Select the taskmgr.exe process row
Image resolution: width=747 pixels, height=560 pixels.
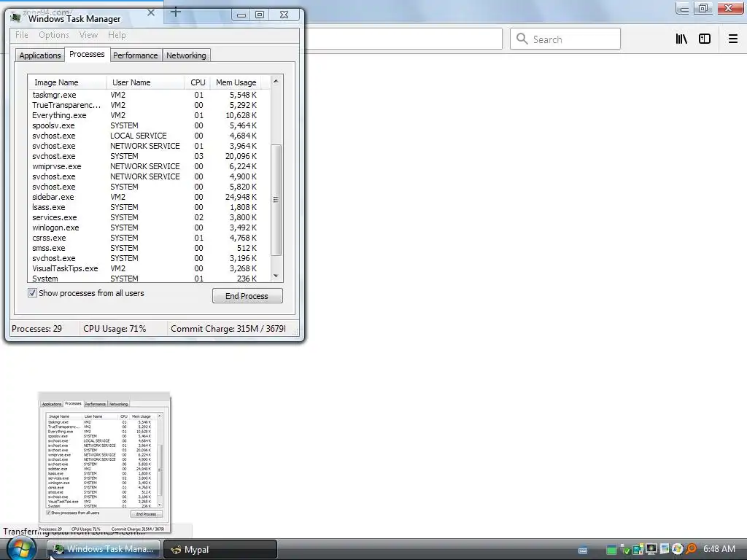[149, 95]
